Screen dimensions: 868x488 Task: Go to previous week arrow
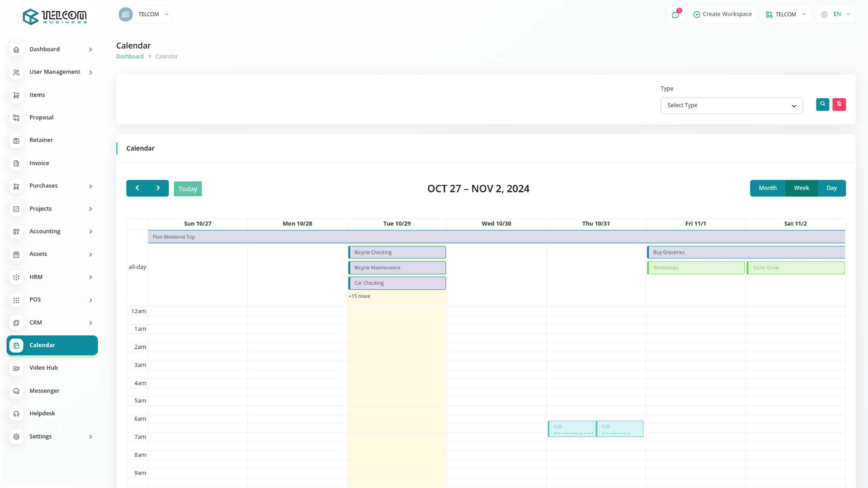coord(137,188)
